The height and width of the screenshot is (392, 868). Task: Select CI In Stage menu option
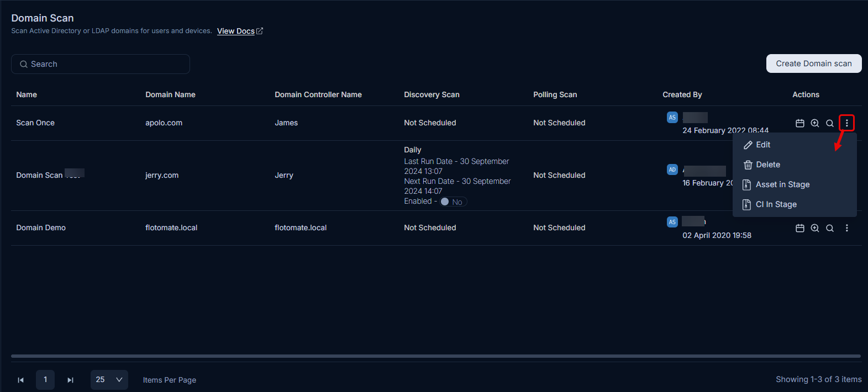tap(795, 204)
